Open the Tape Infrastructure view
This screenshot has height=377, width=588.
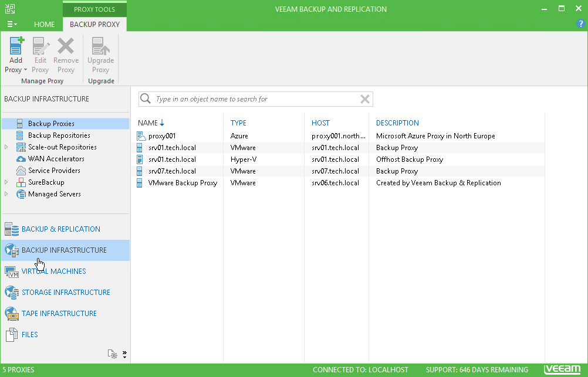pos(66,313)
